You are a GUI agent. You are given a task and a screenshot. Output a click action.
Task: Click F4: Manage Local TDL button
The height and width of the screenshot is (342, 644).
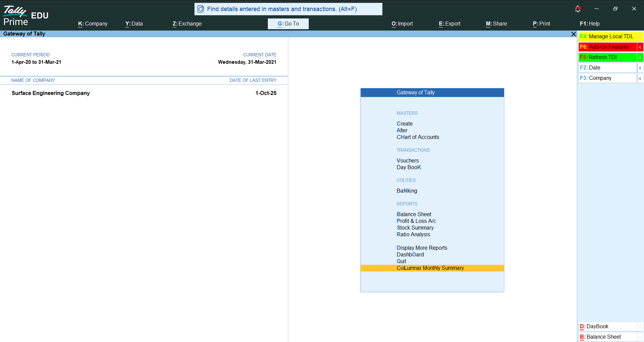click(x=608, y=37)
